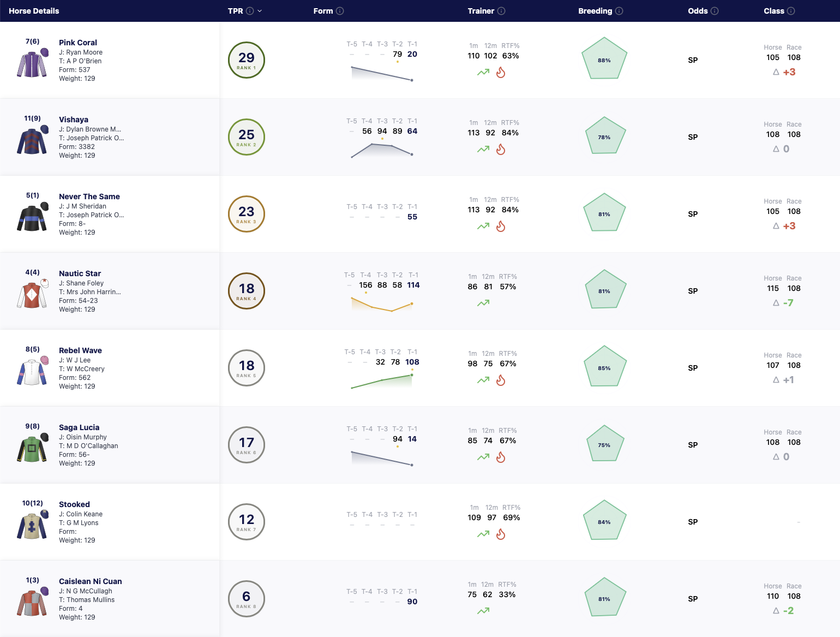
Task: Open the Form column info icon
Action: pos(340,11)
